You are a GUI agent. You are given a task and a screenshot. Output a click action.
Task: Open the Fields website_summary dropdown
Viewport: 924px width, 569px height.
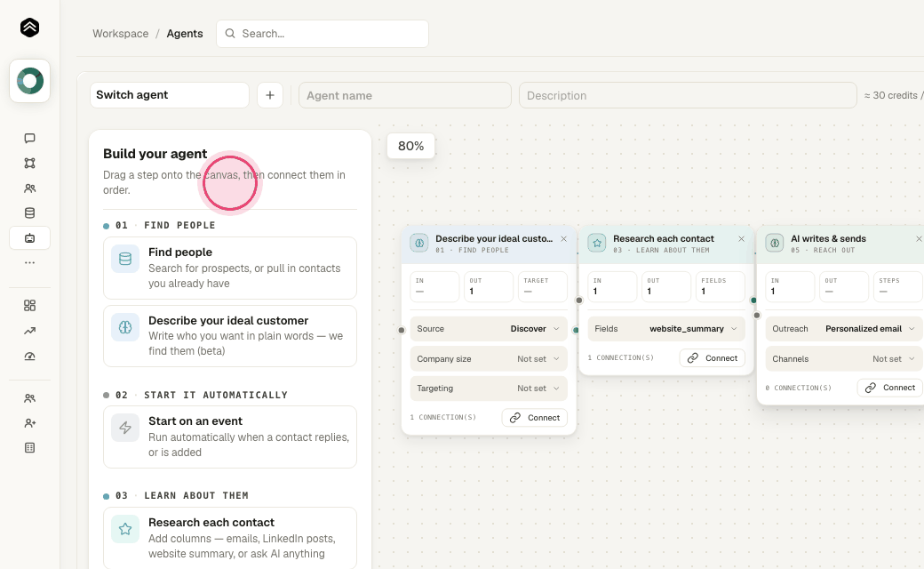tap(666, 329)
